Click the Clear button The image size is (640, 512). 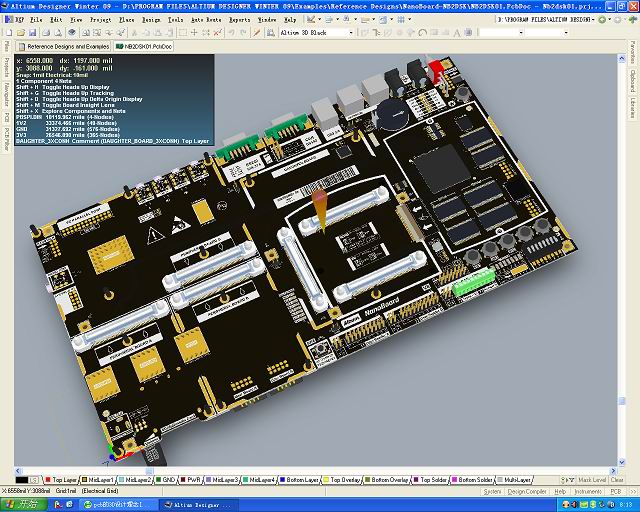click(617, 480)
